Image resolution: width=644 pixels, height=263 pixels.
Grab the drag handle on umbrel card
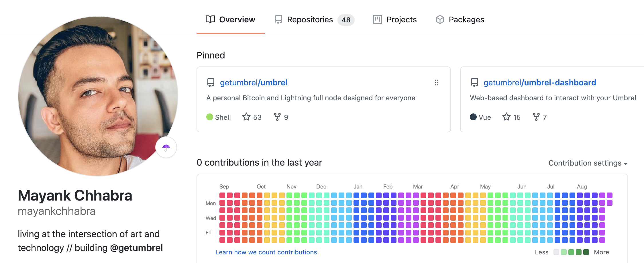(437, 83)
